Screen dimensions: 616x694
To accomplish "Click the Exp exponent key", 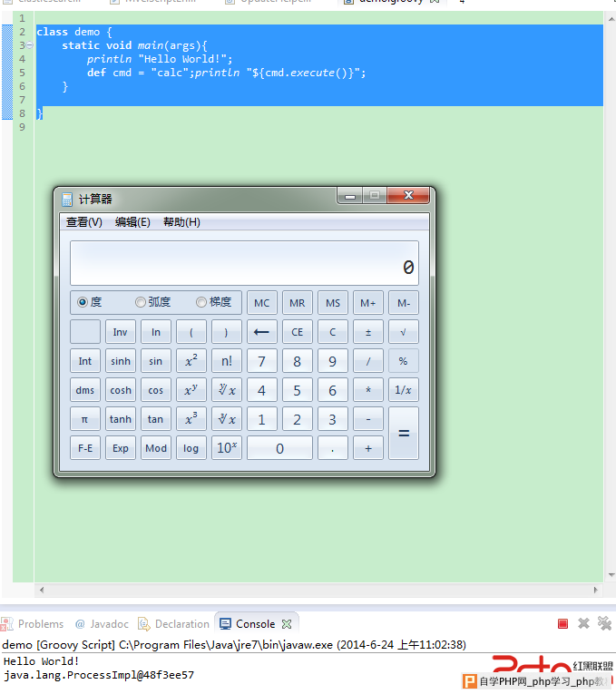I will tap(121, 448).
